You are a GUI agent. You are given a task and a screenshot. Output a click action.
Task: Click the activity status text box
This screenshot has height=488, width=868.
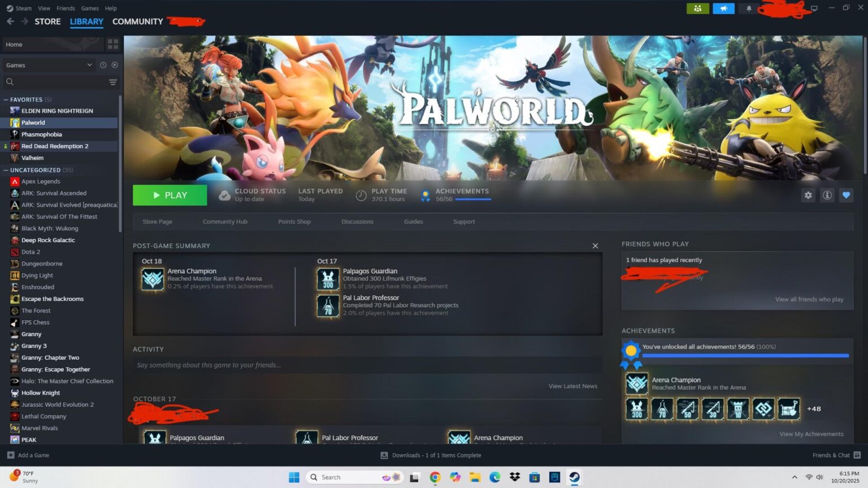[x=367, y=365]
